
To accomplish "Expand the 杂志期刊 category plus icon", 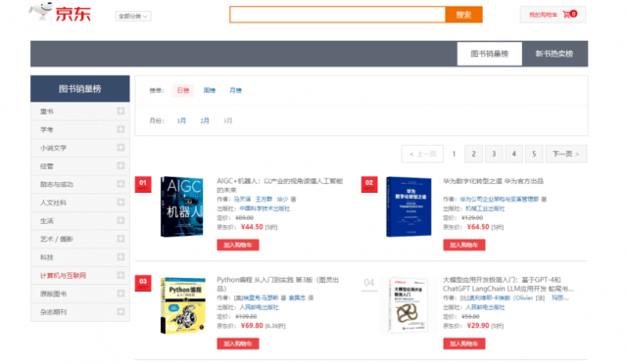I will coord(121,311).
